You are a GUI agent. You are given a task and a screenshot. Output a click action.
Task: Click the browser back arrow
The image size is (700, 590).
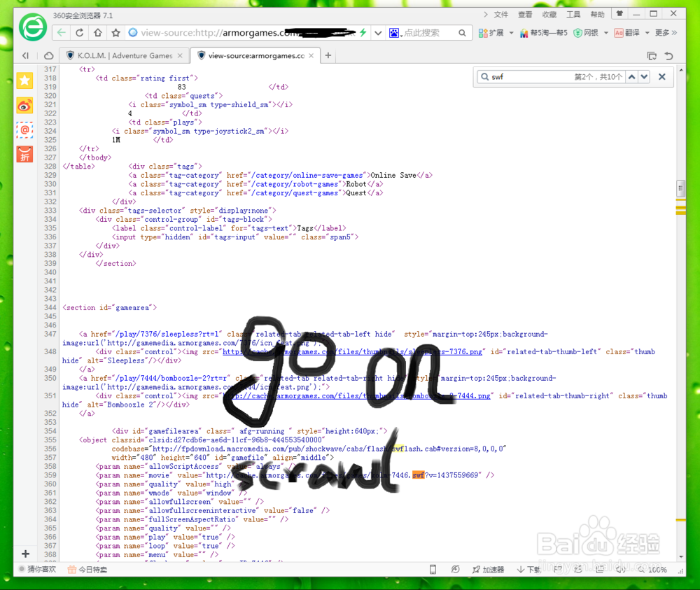point(62,33)
